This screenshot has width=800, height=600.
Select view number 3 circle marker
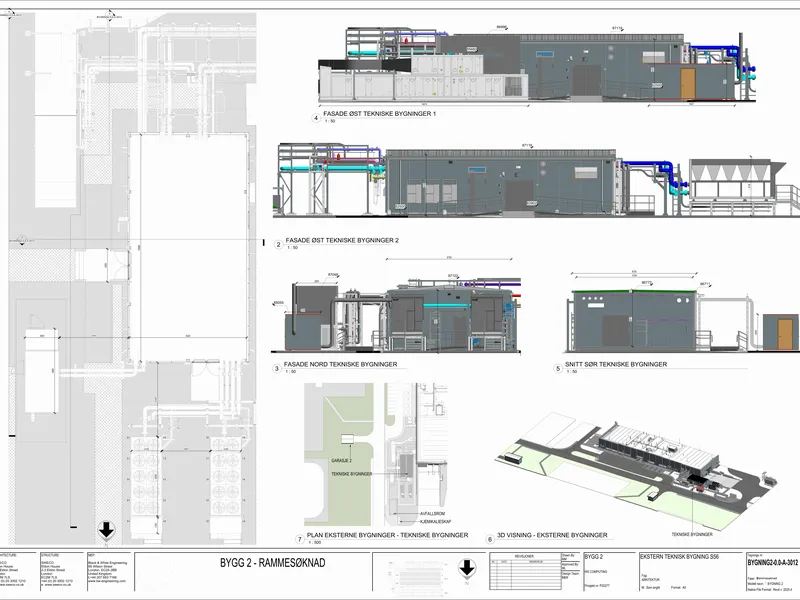277,368
